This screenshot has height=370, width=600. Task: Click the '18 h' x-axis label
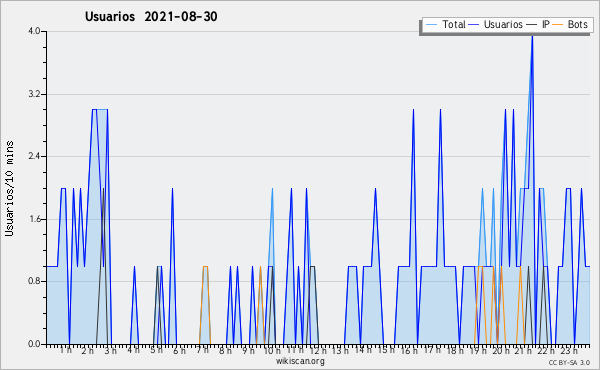[455, 350]
